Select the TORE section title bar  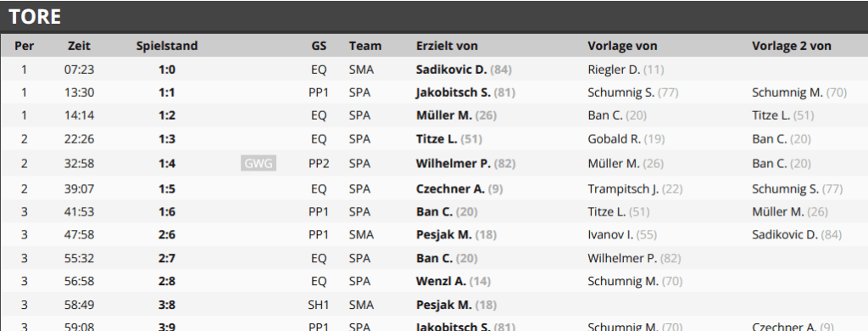(x=434, y=17)
